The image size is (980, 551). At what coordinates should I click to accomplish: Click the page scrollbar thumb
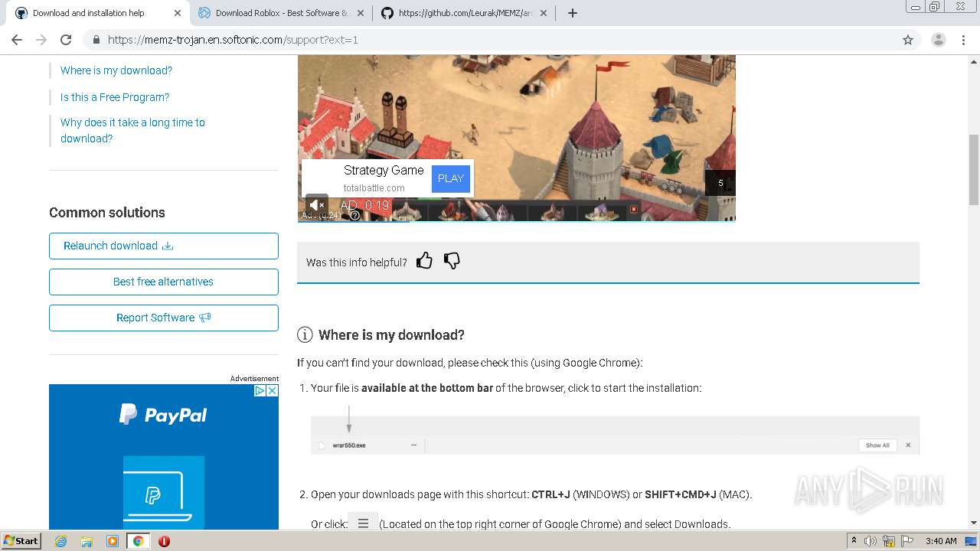click(x=973, y=169)
